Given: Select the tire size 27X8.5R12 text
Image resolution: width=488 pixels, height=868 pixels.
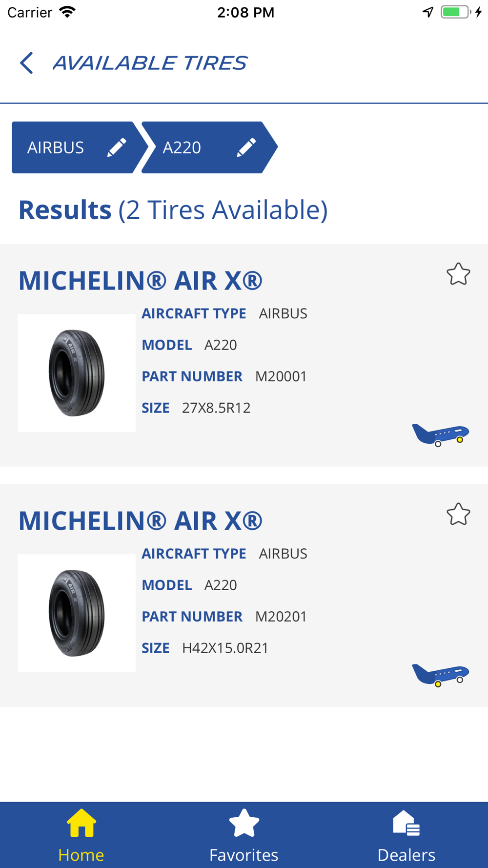Looking at the screenshot, I should point(216,408).
